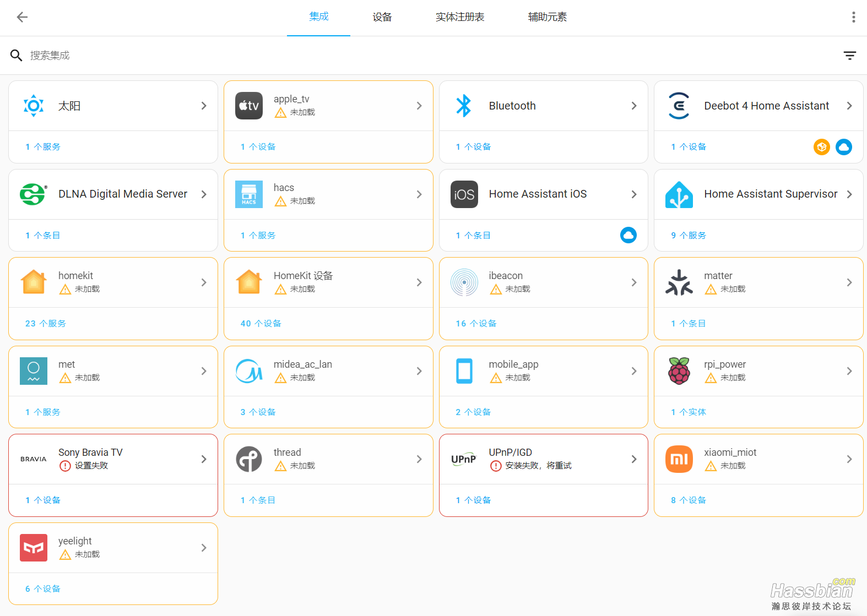
Task: Click the thread logo icon
Action: [249, 459]
